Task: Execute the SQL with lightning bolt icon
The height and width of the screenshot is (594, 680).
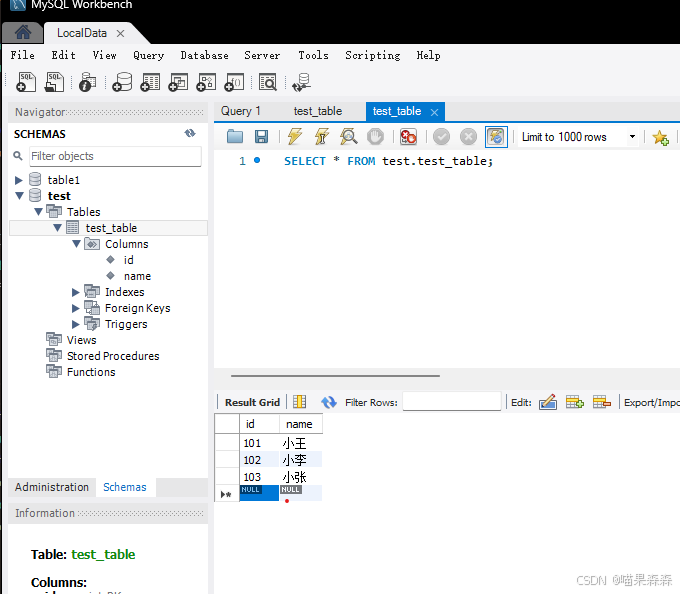Action: 295,137
